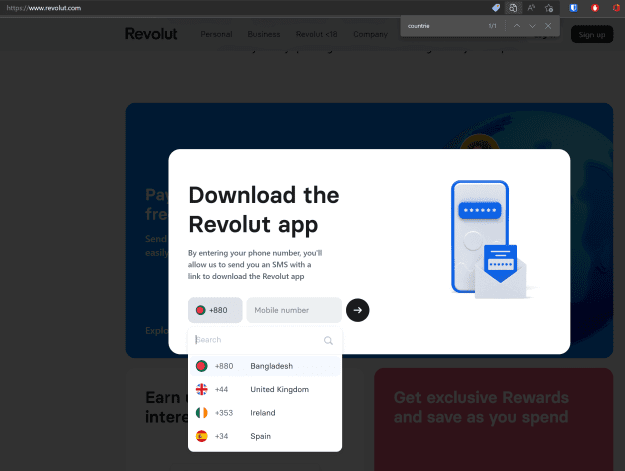The height and width of the screenshot is (471, 625).
Task: Click the Mobile number input field
Action: pyautogui.click(x=294, y=310)
